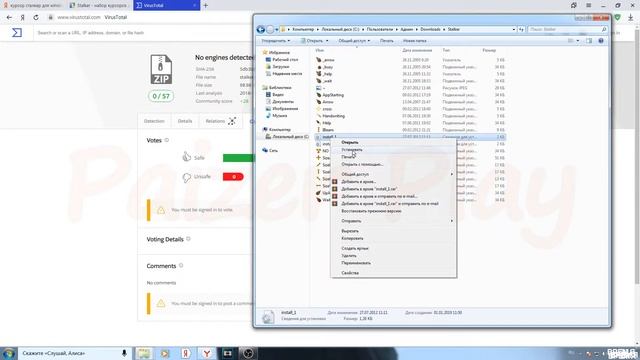Screen dimensions: 640x360
Task: Click the graph icon beside Relations tab
Action: click(x=232, y=121)
